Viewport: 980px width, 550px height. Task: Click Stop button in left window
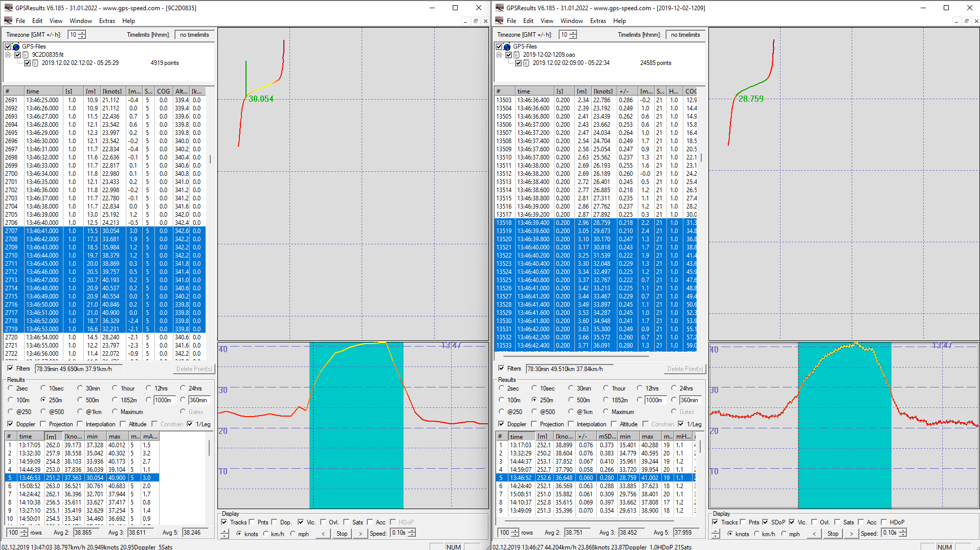pyautogui.click(x=342, y=533)
